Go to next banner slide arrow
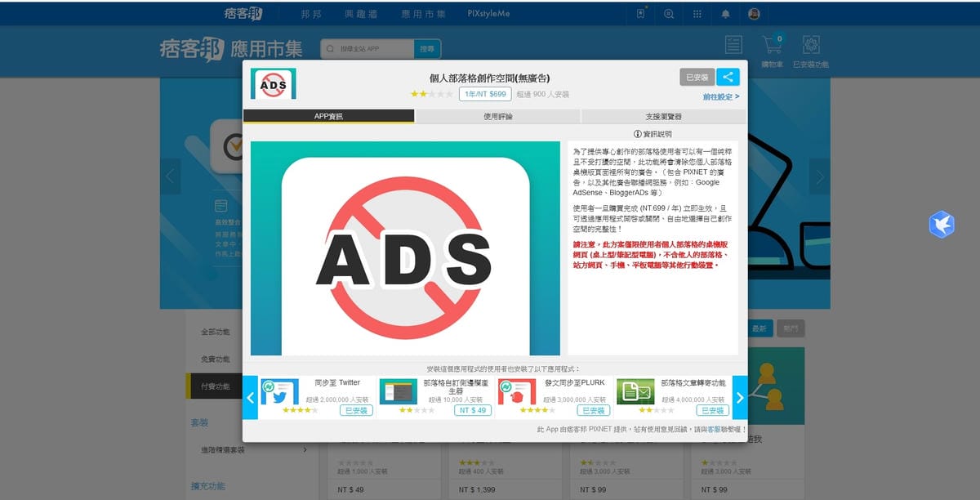Viewport: 980px width, 500px height. point(819,176)
